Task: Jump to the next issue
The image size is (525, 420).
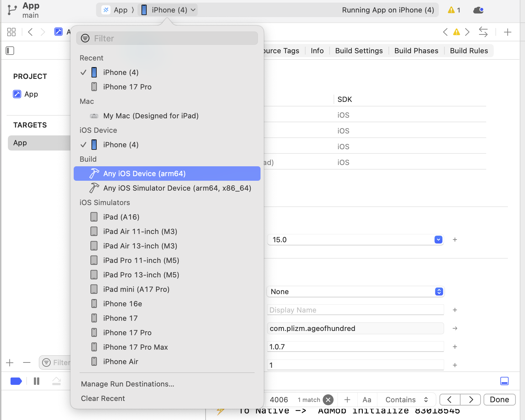Action: [x=467, y=32]
